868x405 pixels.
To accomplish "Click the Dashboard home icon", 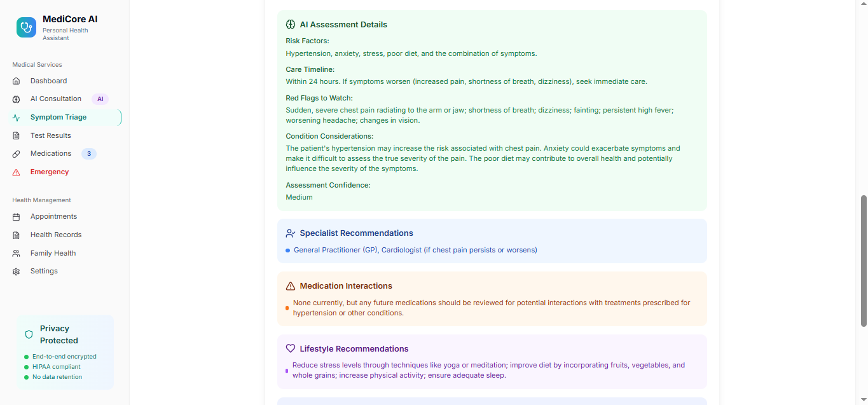I will pyautogui.click(x=17, y=81).
